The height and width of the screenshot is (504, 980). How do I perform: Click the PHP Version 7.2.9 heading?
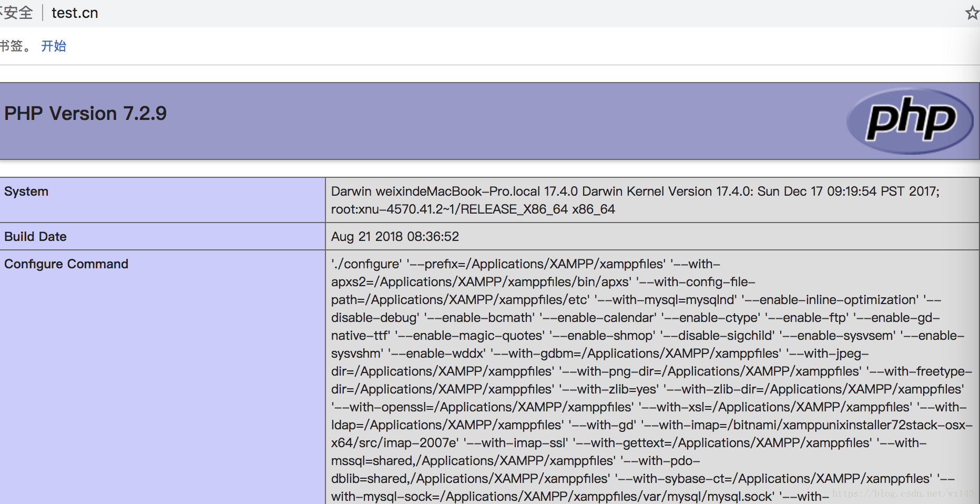click(85, 114)
